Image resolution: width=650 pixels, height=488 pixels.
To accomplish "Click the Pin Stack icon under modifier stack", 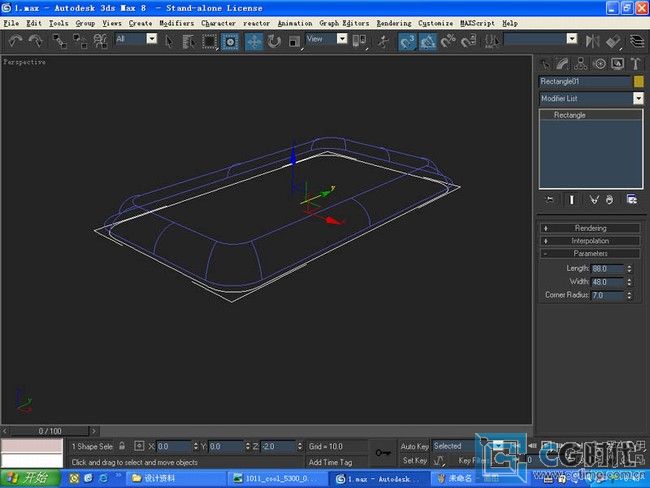I will [x=549, y=200].
